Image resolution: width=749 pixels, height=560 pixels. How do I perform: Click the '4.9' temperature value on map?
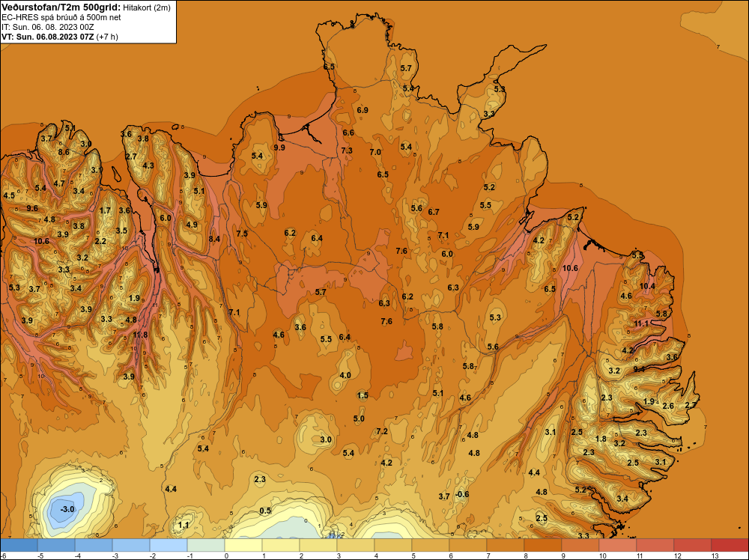(x=192, y=225)
